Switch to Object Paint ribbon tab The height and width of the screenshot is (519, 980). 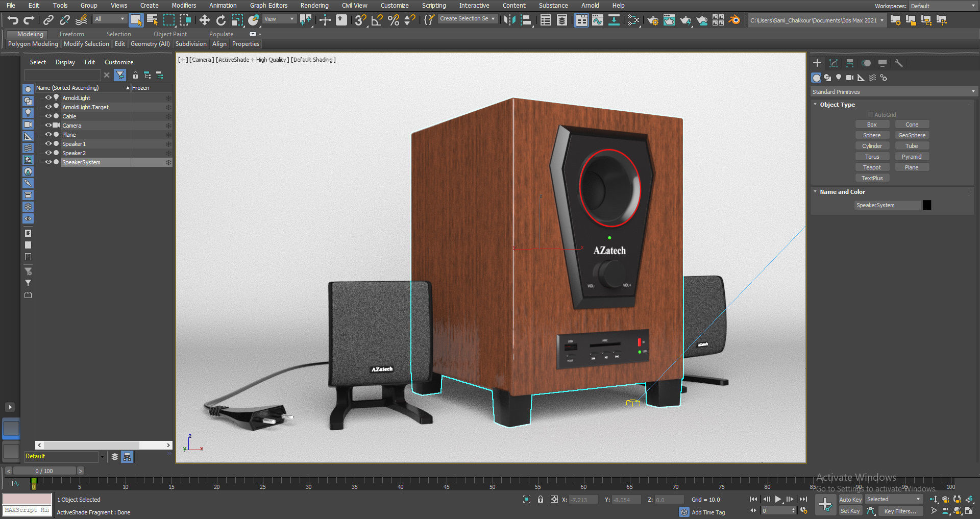click(x=170, y=34)
